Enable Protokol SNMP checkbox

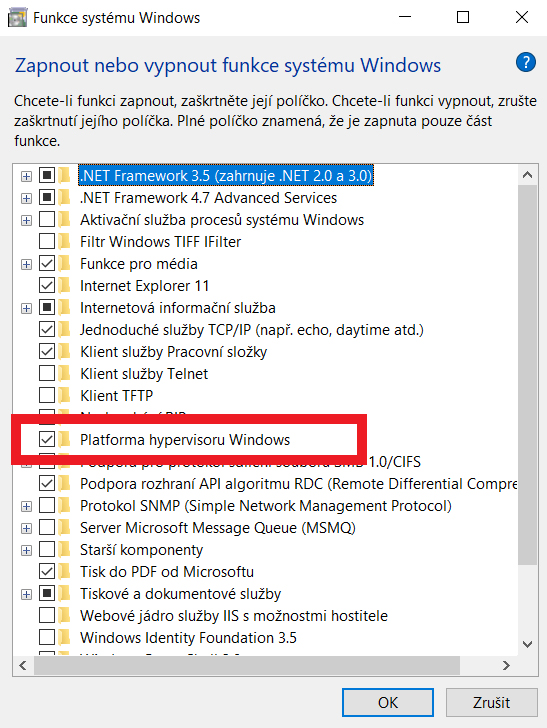click(x=47, y=506)
